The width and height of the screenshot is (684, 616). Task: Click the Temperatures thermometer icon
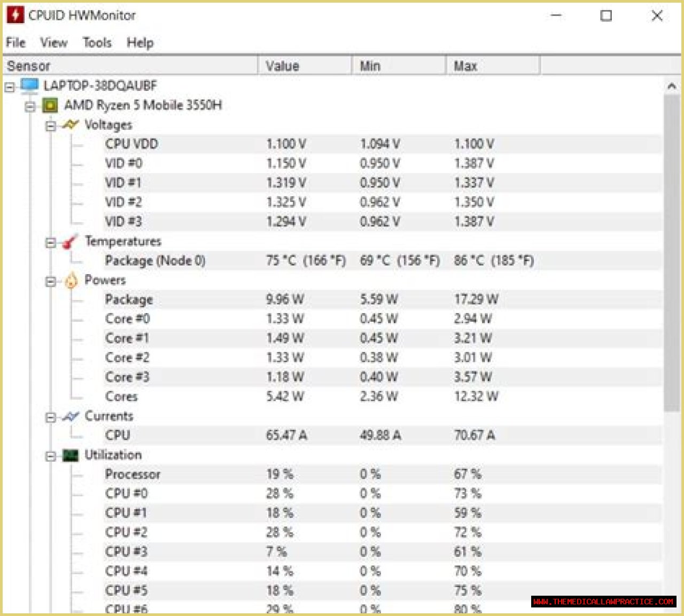pos(70,241)
